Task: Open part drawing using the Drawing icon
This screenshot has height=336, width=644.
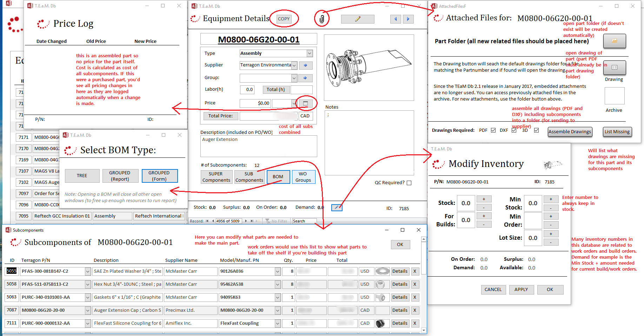Action: point(615,67)
